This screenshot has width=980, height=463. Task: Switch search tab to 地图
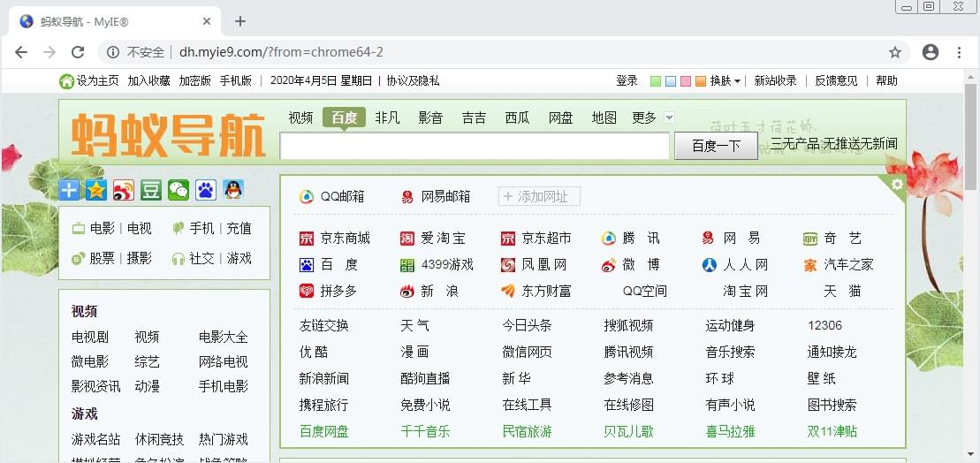click(x=604, y=118)
